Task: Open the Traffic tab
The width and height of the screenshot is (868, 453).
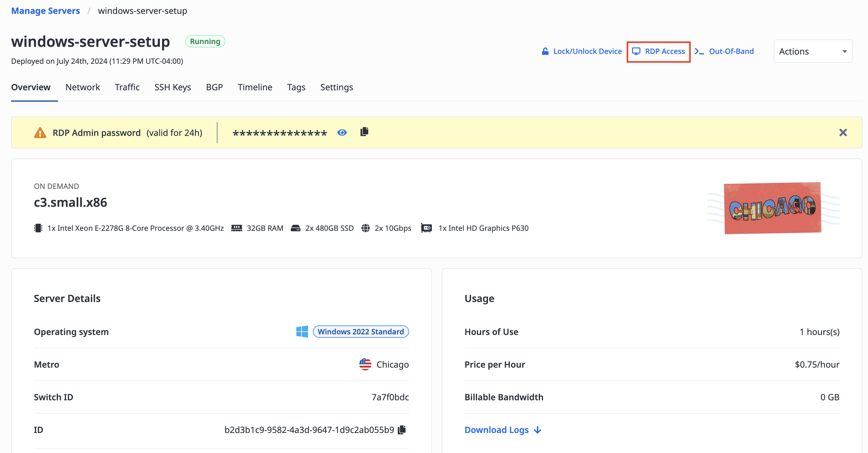Action: [127, 87]
